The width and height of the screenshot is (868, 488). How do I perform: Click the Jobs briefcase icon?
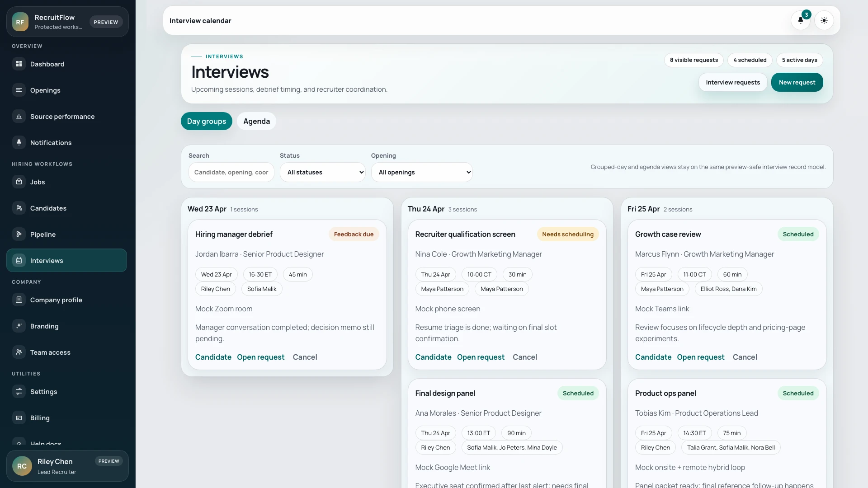(x=19, y=182)
